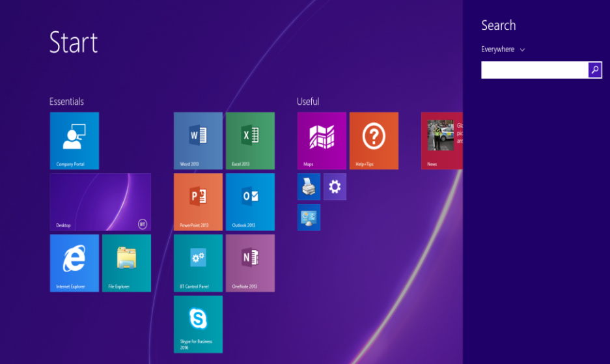Screen dimensions: 610x364
Task: Open the News live tile
Action: pyautogui.click(x=442, y=141)
